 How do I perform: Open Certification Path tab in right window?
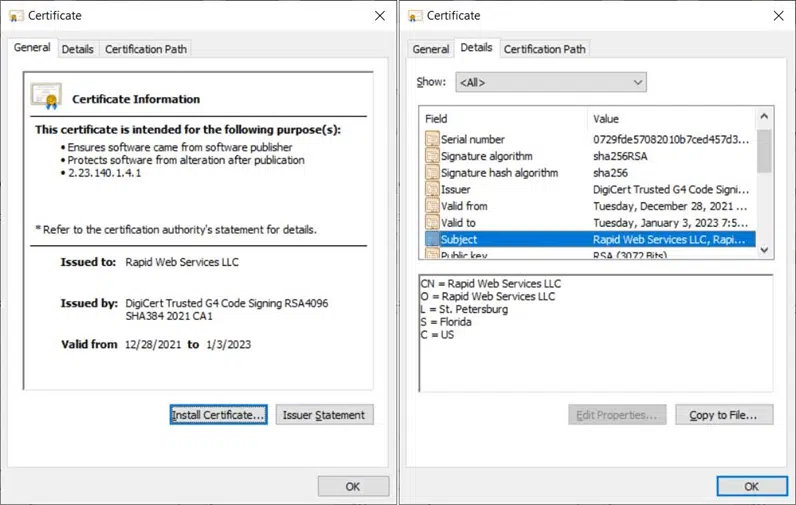coord(545,49)
